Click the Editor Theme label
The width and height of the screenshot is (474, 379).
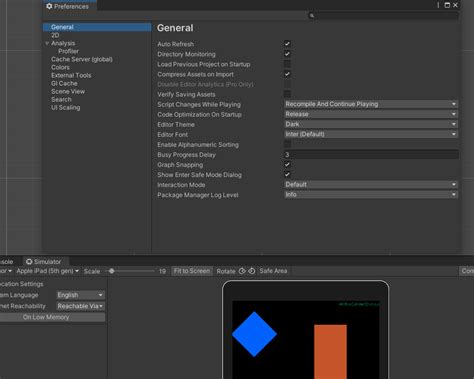(x=176, y=124)
